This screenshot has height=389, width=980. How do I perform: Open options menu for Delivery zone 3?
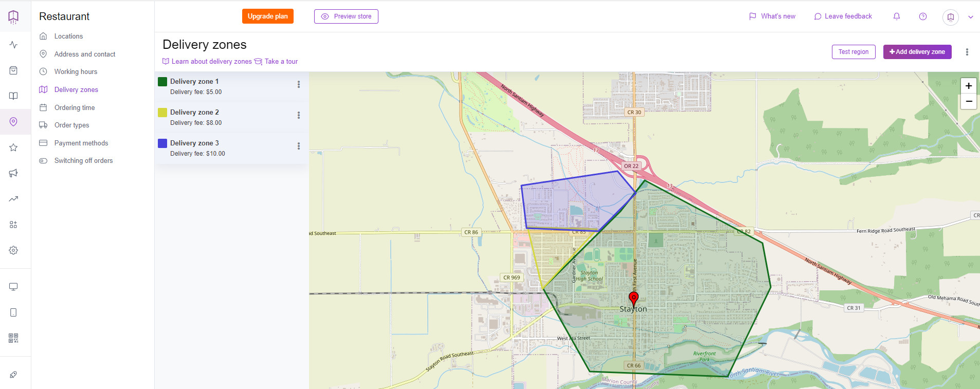(299, 146)
